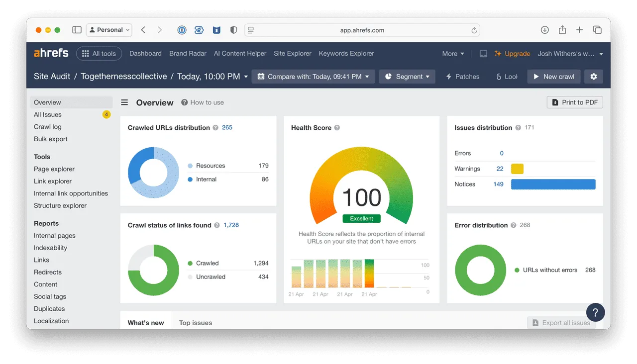Screen dimensions: 637x364
Task: Select Overview in the sidebar
Action: pyautogui.click(x=72, y=102)
